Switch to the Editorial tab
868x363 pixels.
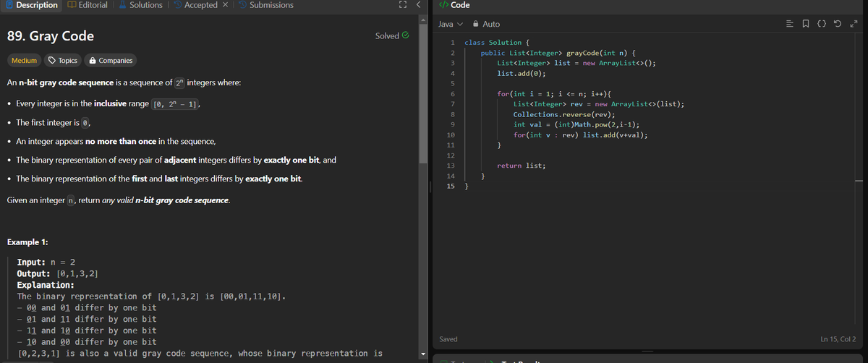(x=87, y=5)
